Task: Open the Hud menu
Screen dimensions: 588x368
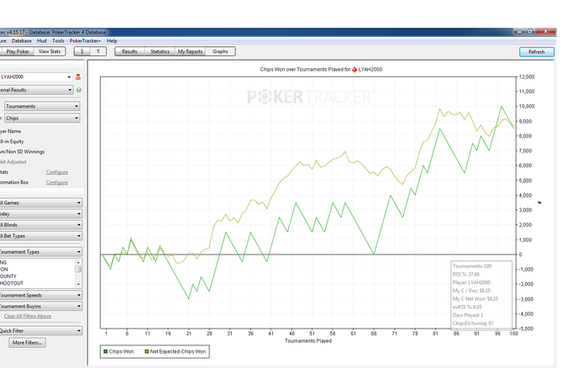Action: [x=42, y=41]
